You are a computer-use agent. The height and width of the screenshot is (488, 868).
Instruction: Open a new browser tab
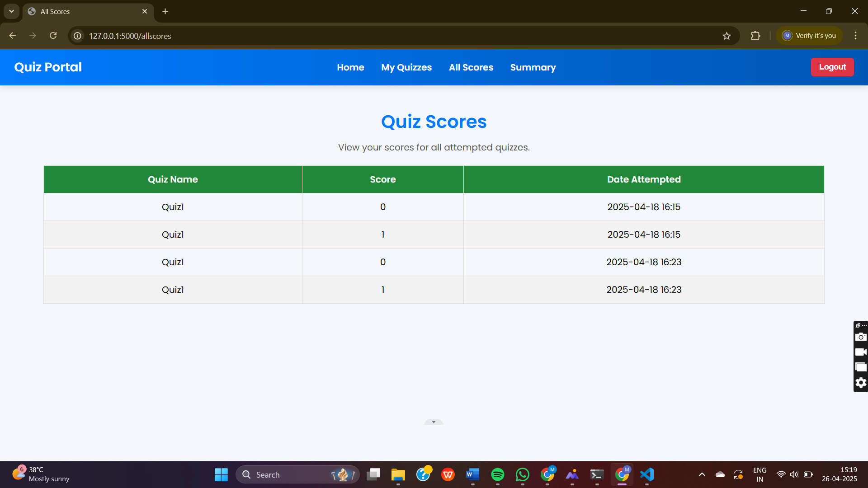pyautogui.click(x=165, y=11)
